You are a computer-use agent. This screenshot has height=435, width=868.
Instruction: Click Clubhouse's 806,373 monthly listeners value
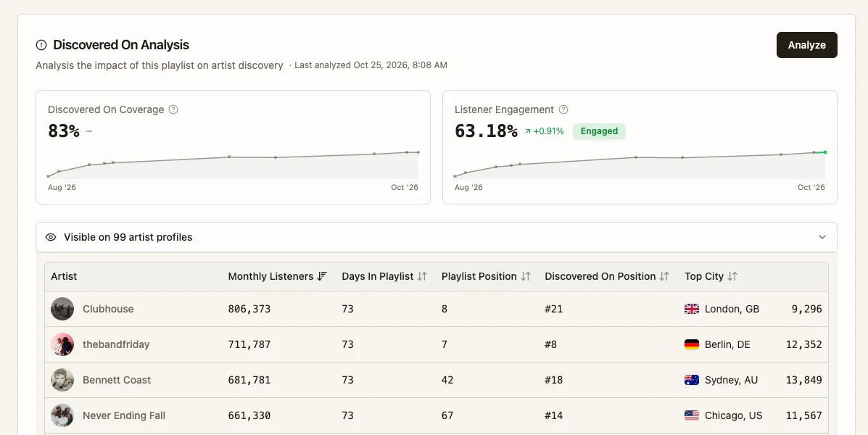[x=249, y=309]
